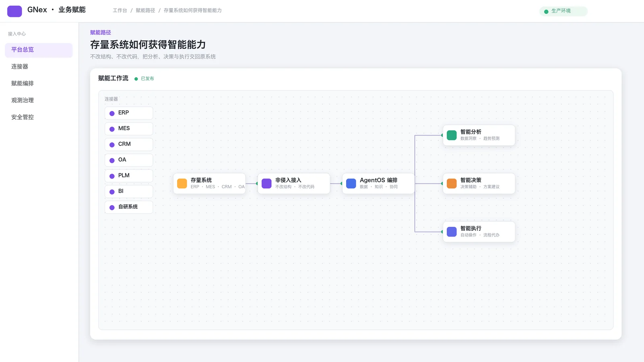Select the PLM connector chip

[129, 176]
